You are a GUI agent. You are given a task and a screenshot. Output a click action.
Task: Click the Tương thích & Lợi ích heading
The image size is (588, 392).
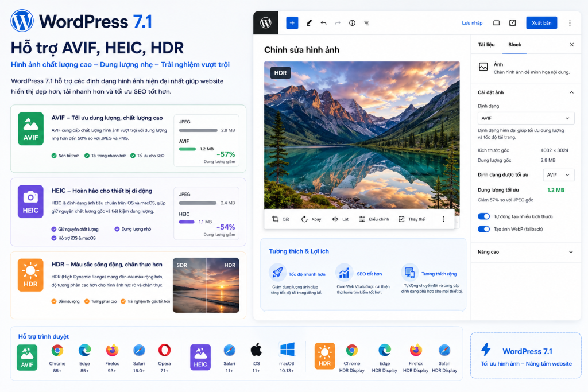(x=299, y=251)
